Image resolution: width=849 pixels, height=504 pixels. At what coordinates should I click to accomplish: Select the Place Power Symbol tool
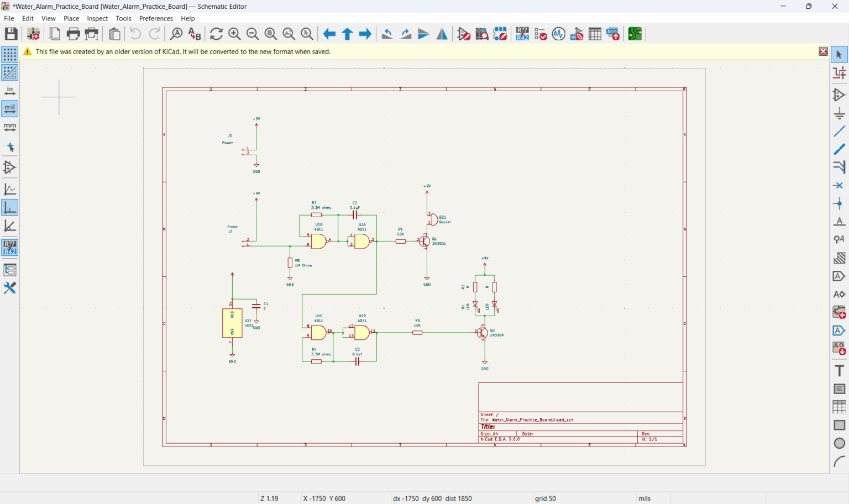(x=839, y=113)
